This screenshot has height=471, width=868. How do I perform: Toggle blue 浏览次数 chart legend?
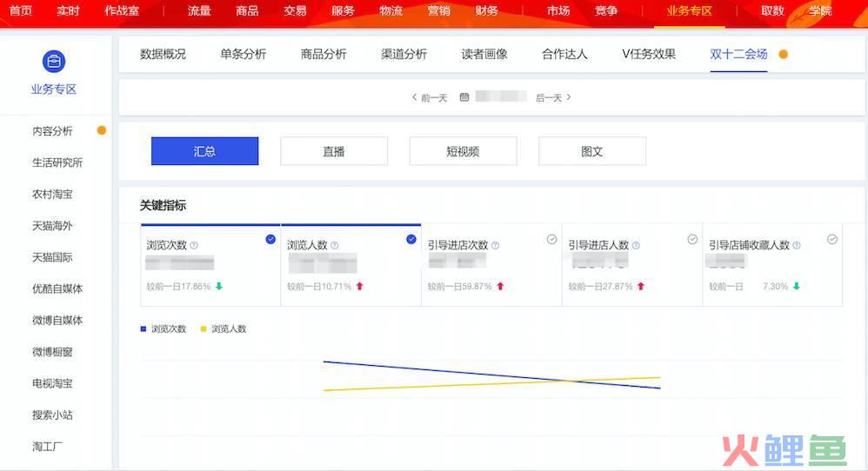point(164,329)
